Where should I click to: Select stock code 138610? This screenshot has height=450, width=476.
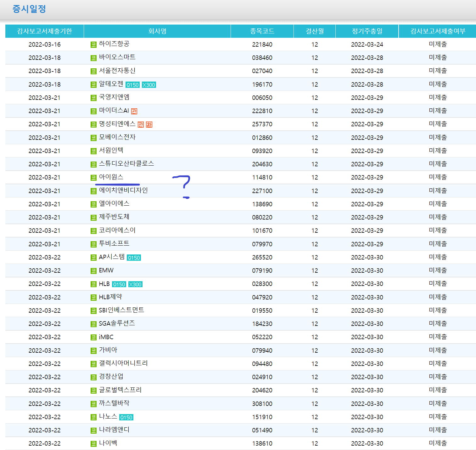click(262, 443)
